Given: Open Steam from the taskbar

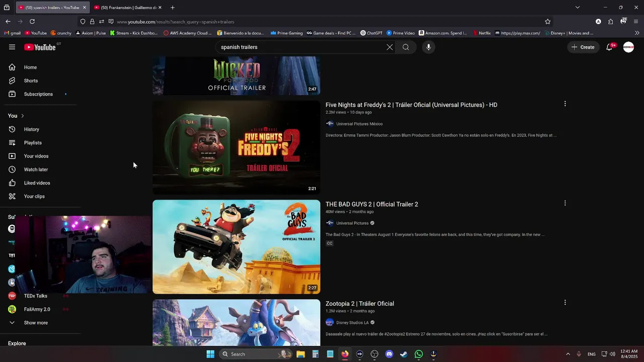Looking at the screenshot, I should pos(404,354).
